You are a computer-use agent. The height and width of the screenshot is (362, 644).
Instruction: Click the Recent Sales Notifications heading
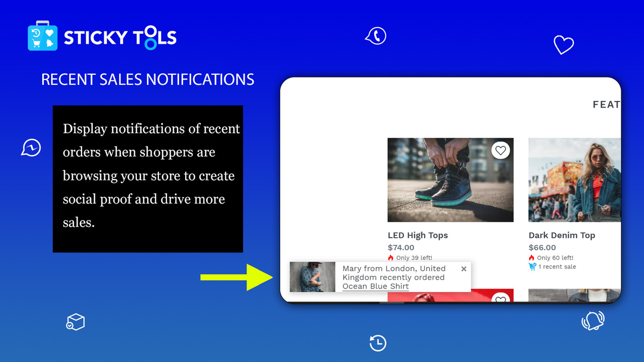point(148,79)
